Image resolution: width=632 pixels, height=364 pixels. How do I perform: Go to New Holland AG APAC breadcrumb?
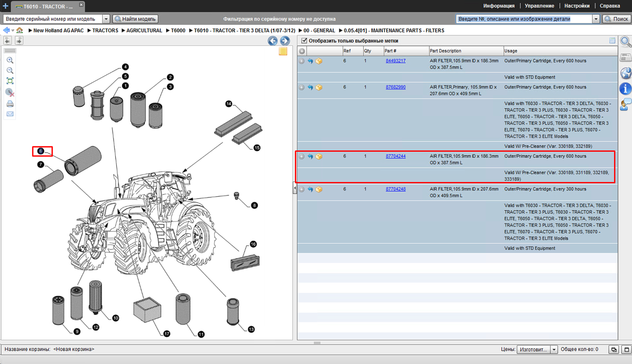tap(59, 30)
